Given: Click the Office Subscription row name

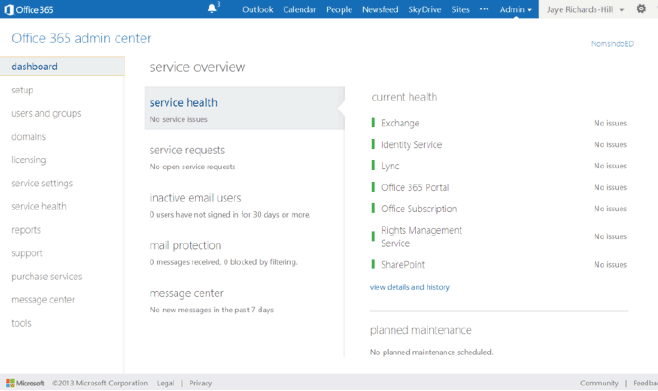Looking at the screenshot, I should click(x=419, y=209).
